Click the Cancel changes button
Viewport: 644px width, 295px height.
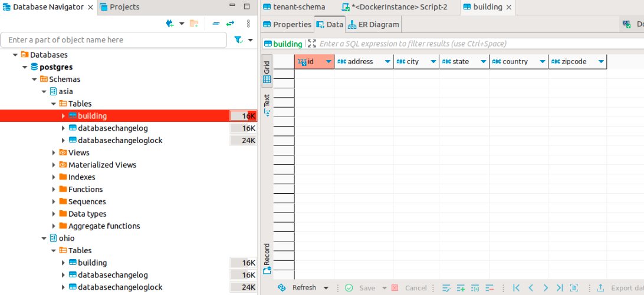click(409, 287)
